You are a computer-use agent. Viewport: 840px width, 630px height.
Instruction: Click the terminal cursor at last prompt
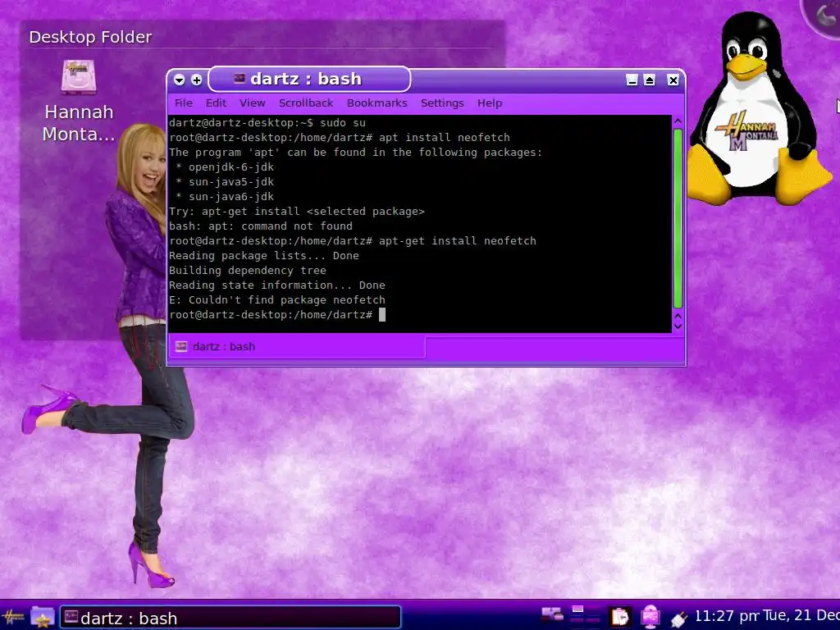pos(382,314)
